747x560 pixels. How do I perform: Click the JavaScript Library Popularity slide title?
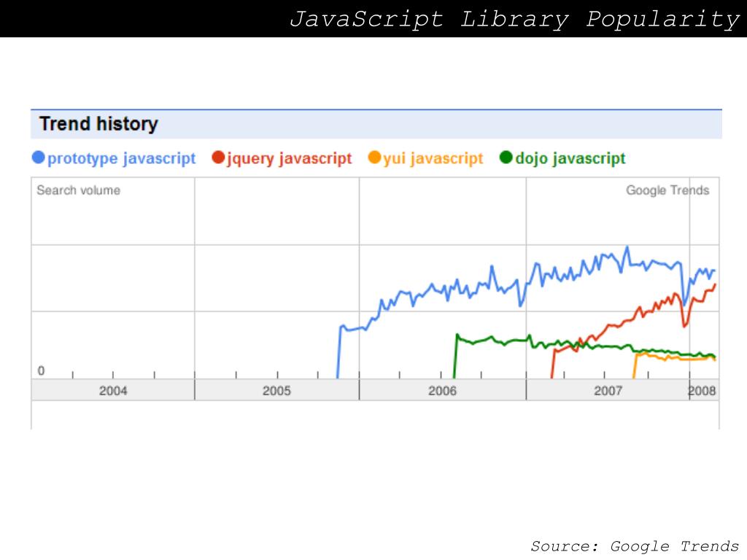(x=514, y=19)
